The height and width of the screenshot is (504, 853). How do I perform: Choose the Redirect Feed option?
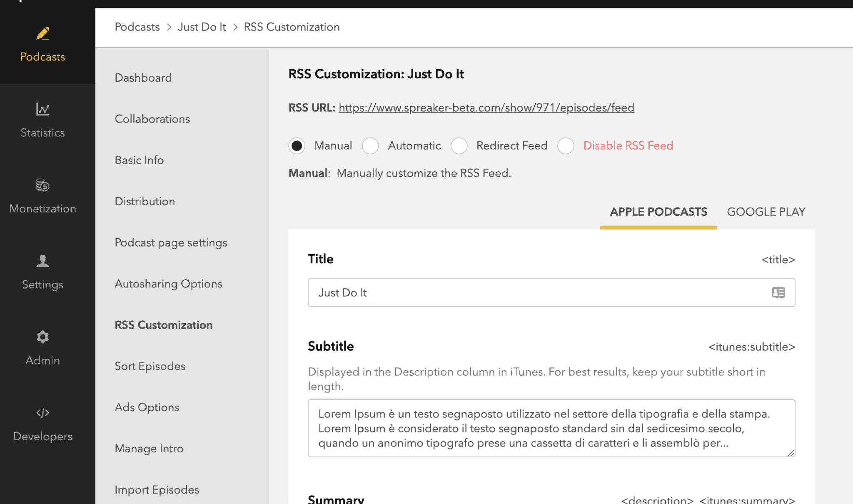point(459,146)
